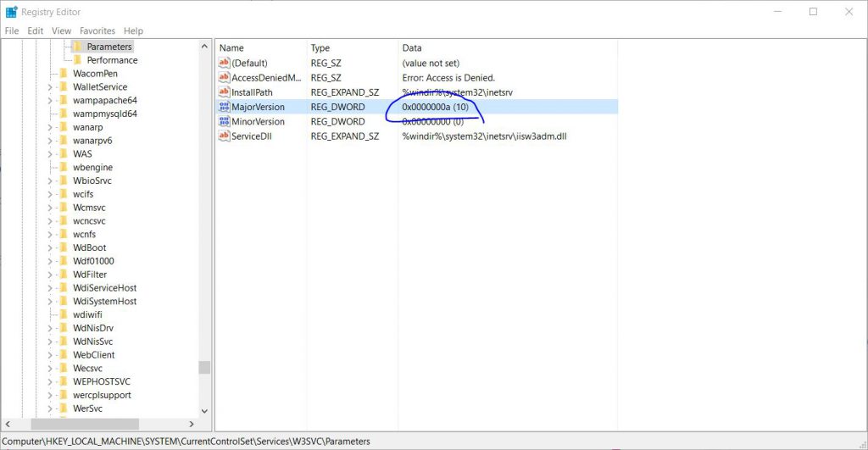Select the wdiwifi key
Viewport: 868px width, 450px height.
click(87, 314)
